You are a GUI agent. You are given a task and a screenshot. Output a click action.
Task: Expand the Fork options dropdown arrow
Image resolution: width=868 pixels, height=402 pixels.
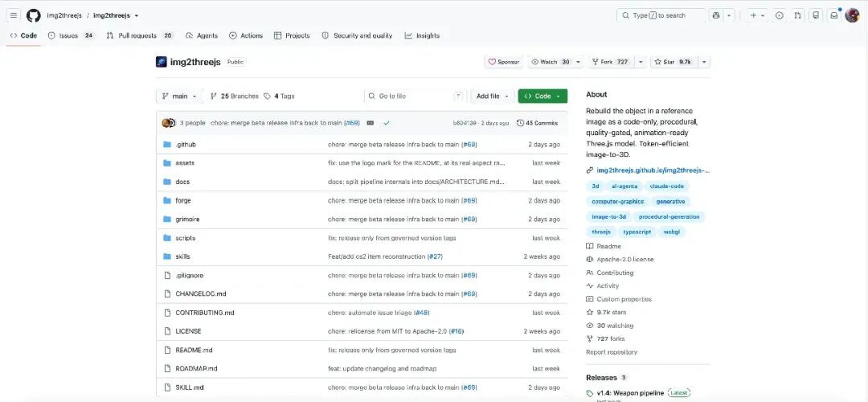(x=641, y=62)
